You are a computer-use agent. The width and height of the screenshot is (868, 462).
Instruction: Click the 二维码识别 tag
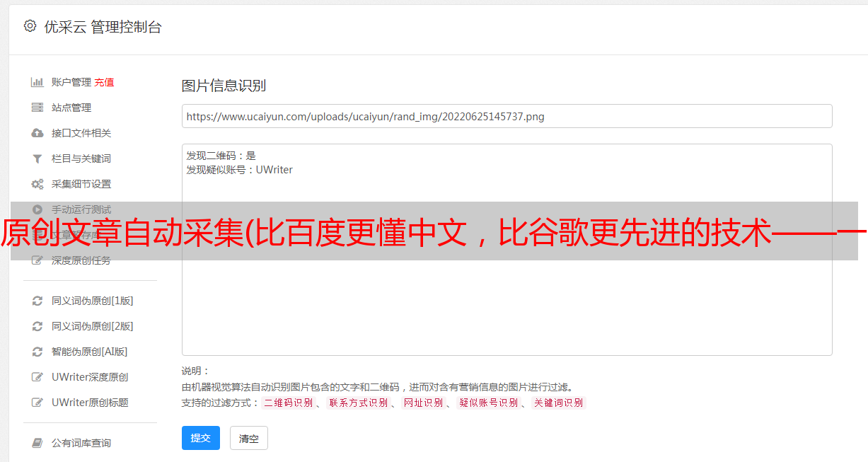click(288, 403)
